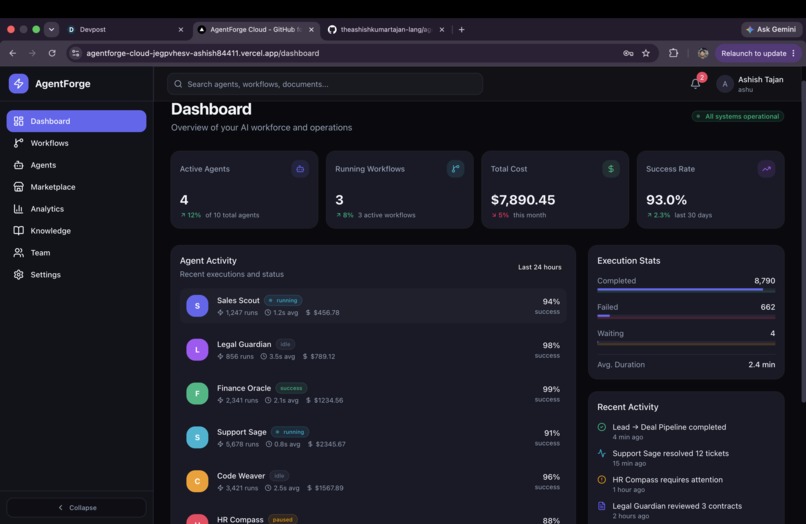Click the Marketplace store icon

19,187
